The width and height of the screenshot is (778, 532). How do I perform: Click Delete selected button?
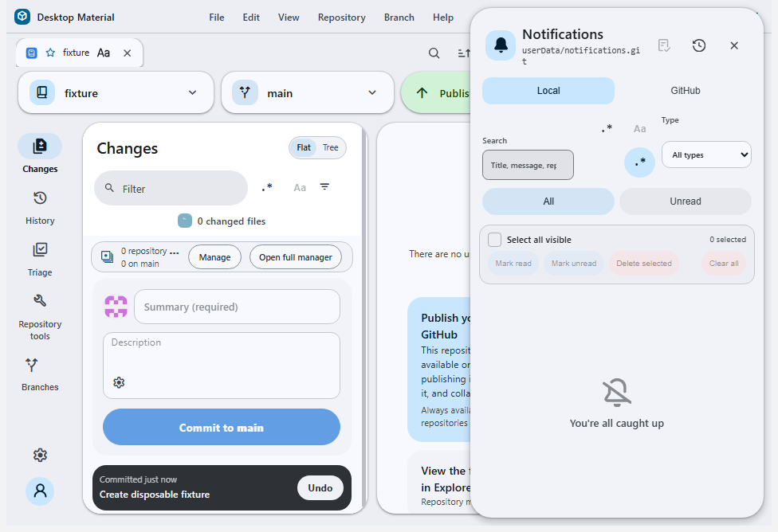(x=643, y=264)
